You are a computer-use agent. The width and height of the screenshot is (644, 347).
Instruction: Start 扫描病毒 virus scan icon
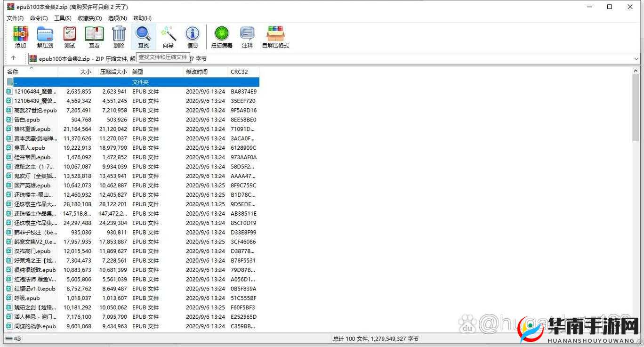tap(221, 37)
